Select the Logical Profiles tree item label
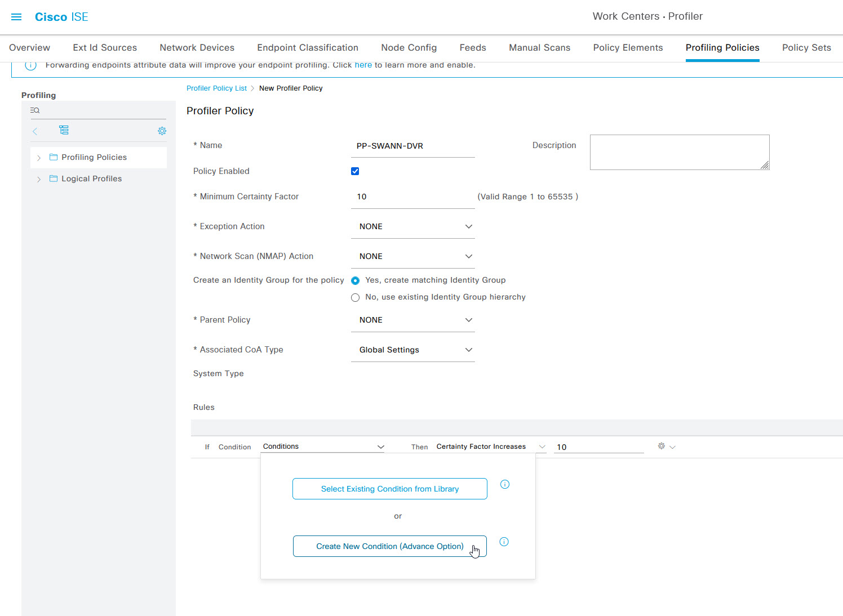843x616 pixels. (x=91, y=178)
